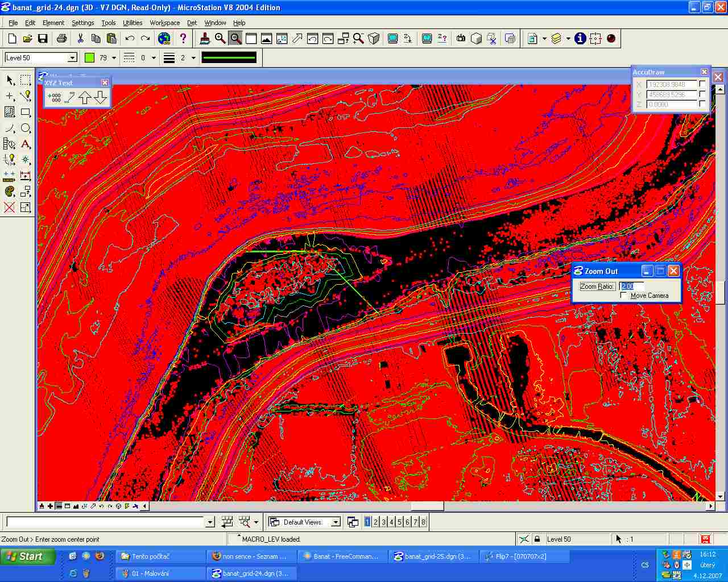The width and height of the screenshot is (728, 582).
Task: Click the Place Circle tool
Action: coord(26,128)
